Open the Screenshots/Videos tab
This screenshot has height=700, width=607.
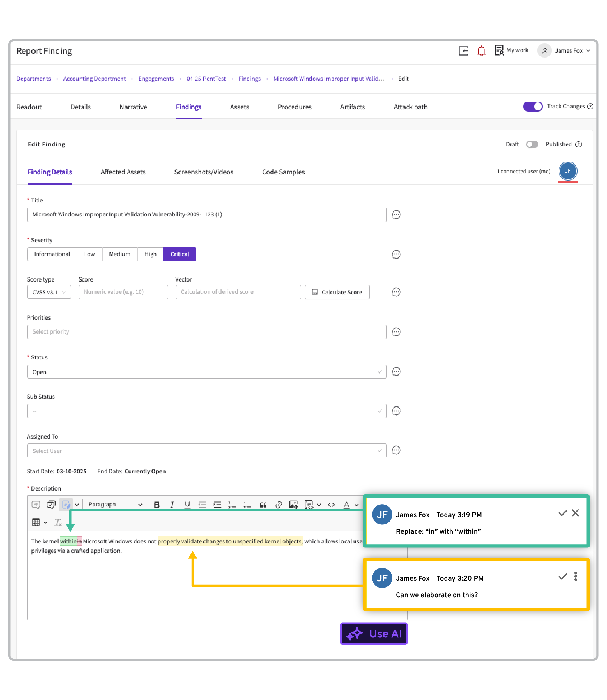click(x=203, y=172)
